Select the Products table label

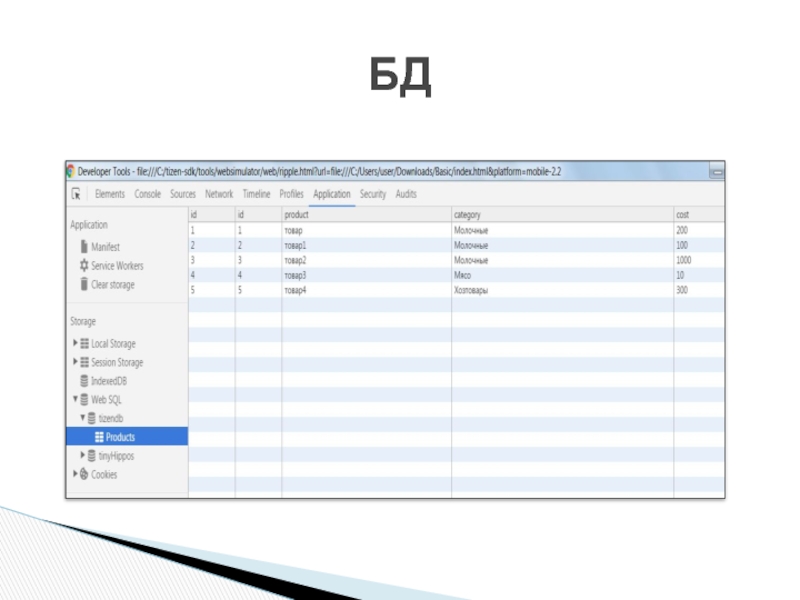point(120,437)
